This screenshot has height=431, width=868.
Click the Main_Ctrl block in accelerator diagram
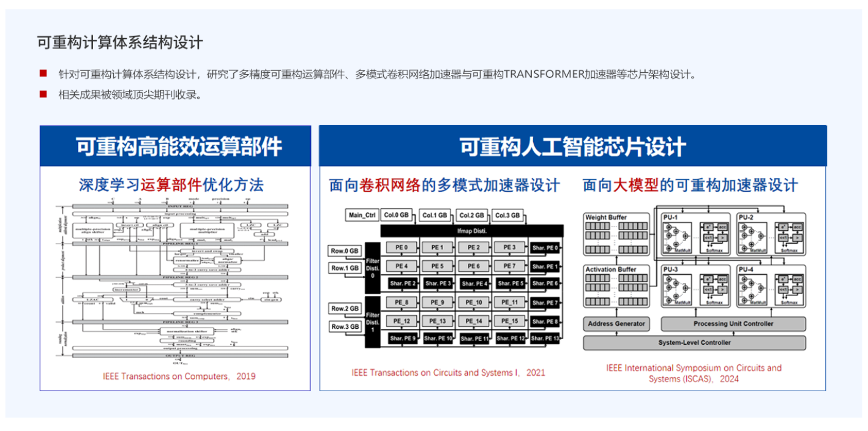361,215
